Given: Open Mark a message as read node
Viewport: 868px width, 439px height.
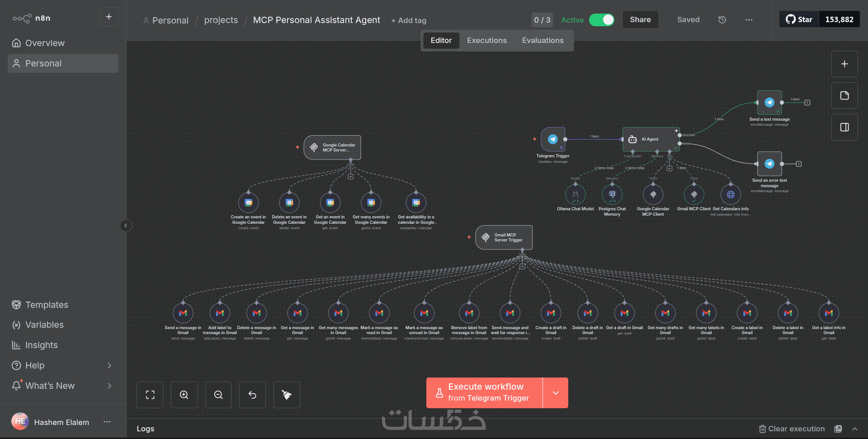Looking at the screenshot, I should (379, 313).
